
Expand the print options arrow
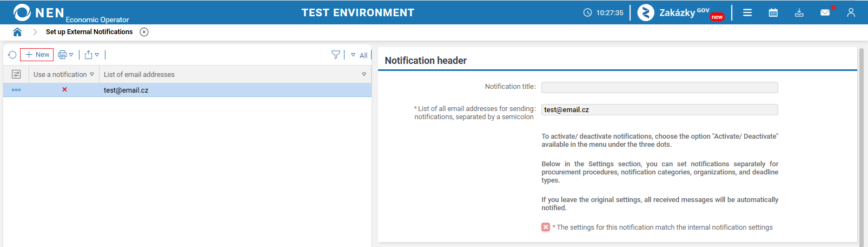(x=71, y=55)
